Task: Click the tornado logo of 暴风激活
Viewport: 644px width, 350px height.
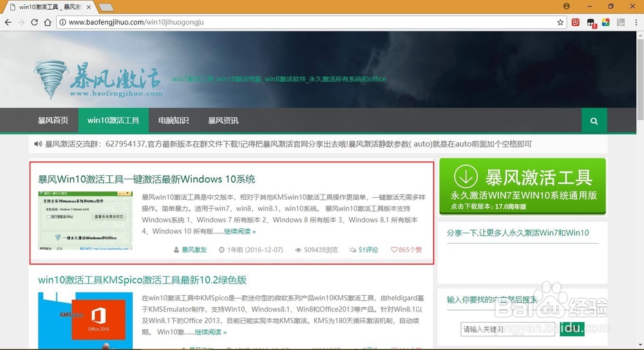Action: point(52,80)
